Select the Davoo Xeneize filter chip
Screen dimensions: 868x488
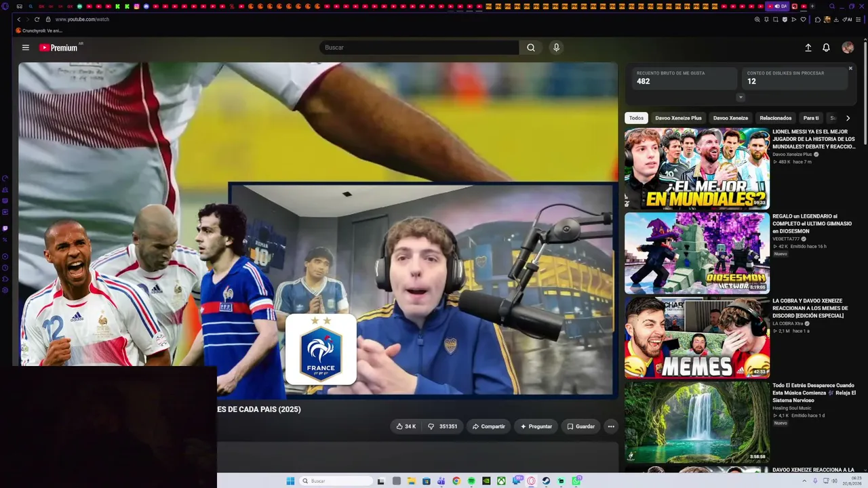pyautogui.click(x=730, y=118)
